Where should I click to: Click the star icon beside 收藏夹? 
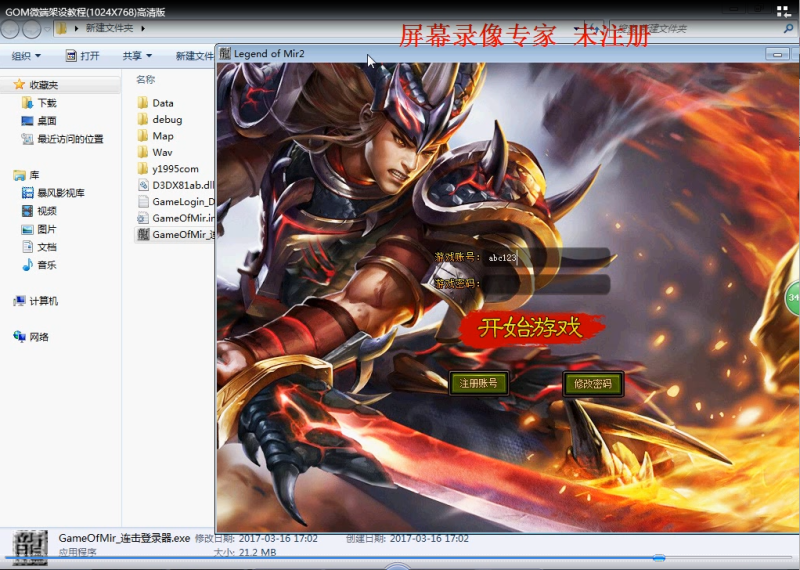19,84
